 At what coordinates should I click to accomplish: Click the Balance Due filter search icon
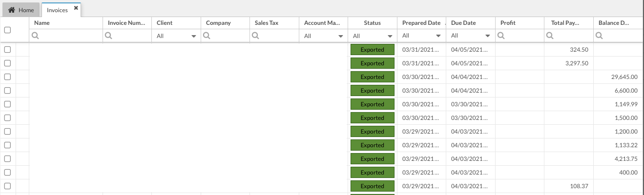(599, 36)
